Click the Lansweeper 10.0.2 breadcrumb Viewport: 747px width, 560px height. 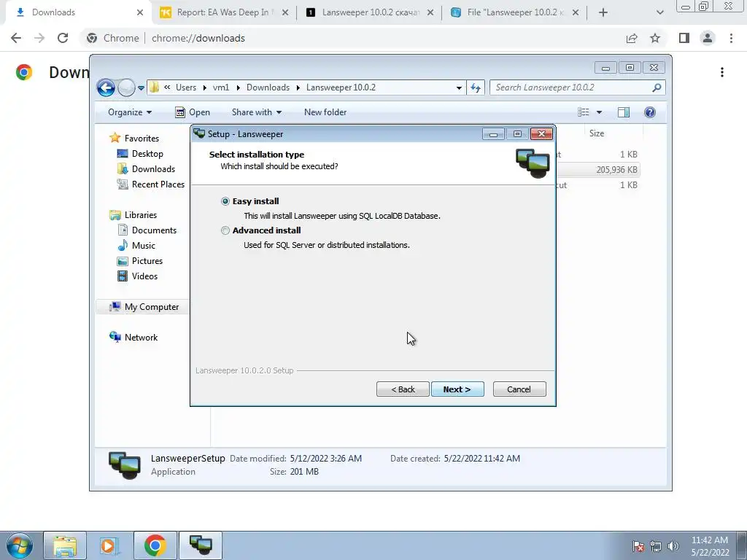click(x=341, y=87)
